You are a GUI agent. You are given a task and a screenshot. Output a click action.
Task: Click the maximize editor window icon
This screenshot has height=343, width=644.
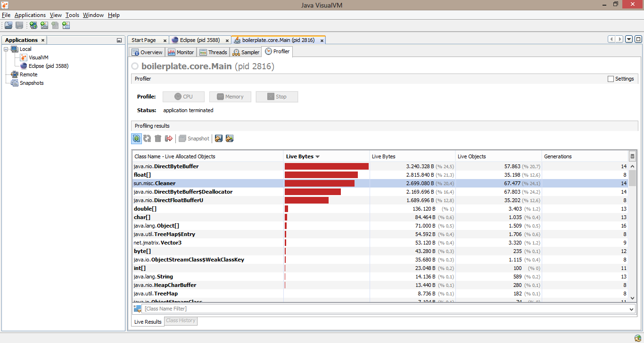click(638, 40)
